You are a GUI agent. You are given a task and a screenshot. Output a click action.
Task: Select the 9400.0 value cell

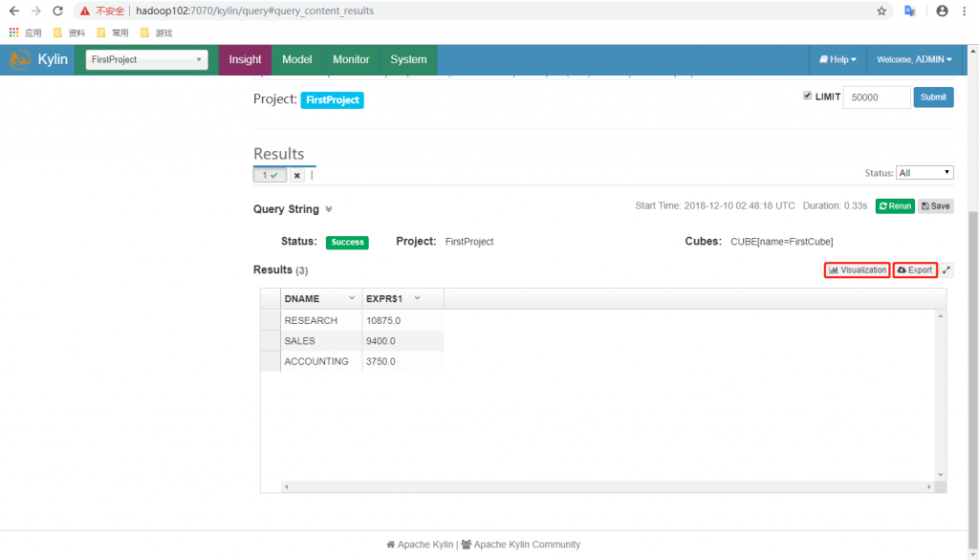click(402, 341)
